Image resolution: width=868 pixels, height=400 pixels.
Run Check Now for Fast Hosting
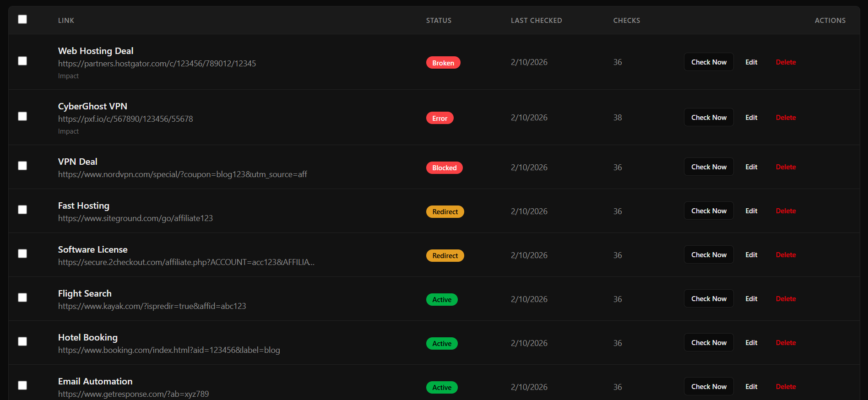[709, 211]
